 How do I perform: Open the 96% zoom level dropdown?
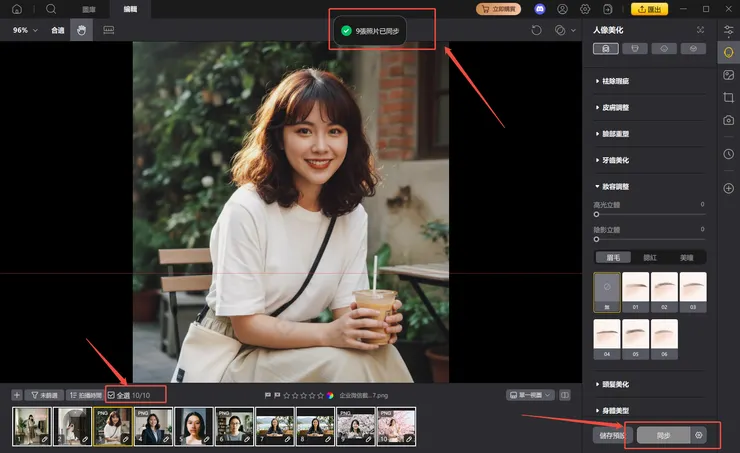tap(26, 30)
